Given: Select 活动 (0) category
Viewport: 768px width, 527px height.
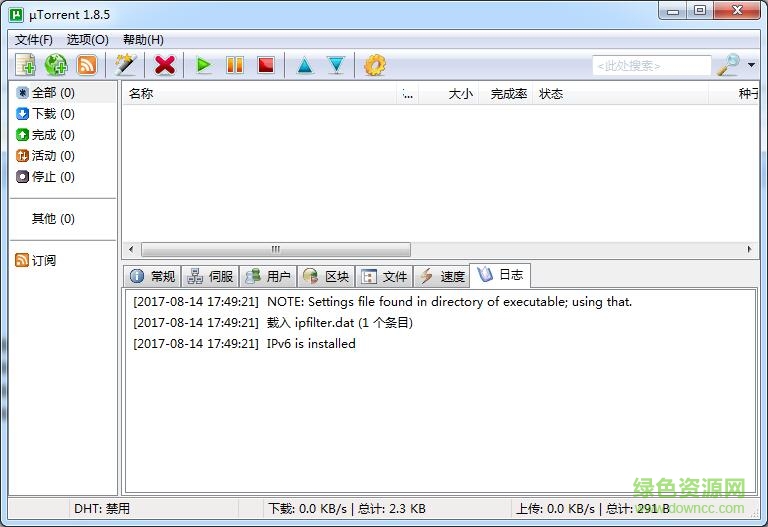Looking at the screenshot, I should [46, 156].
